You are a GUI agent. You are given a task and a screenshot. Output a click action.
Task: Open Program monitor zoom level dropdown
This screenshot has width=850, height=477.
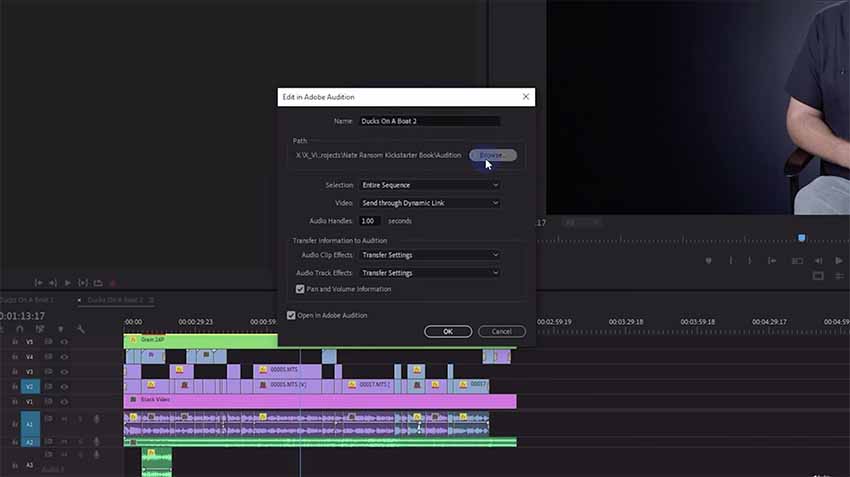tap(582, 222)
